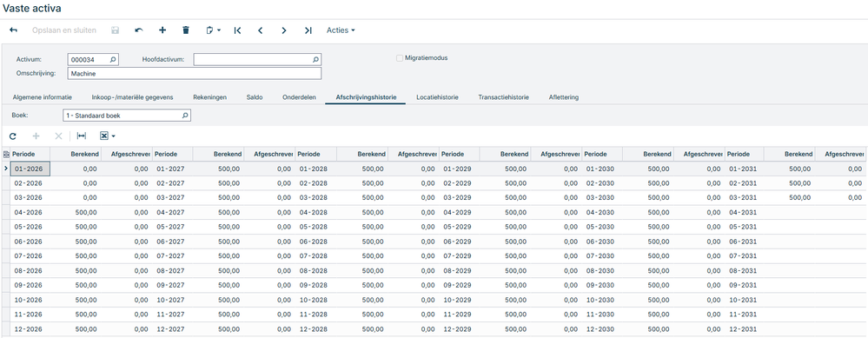Open the Locatiehistorie tab
The height and width of the screenshot is (338, 868).
pos(437,97)
